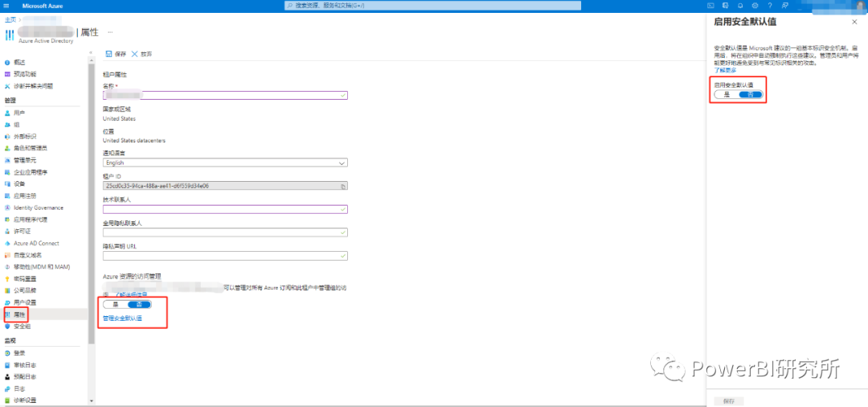Open the feedback icon in the top bar
This screenshot has width=868, height=407.
point(784,6)
